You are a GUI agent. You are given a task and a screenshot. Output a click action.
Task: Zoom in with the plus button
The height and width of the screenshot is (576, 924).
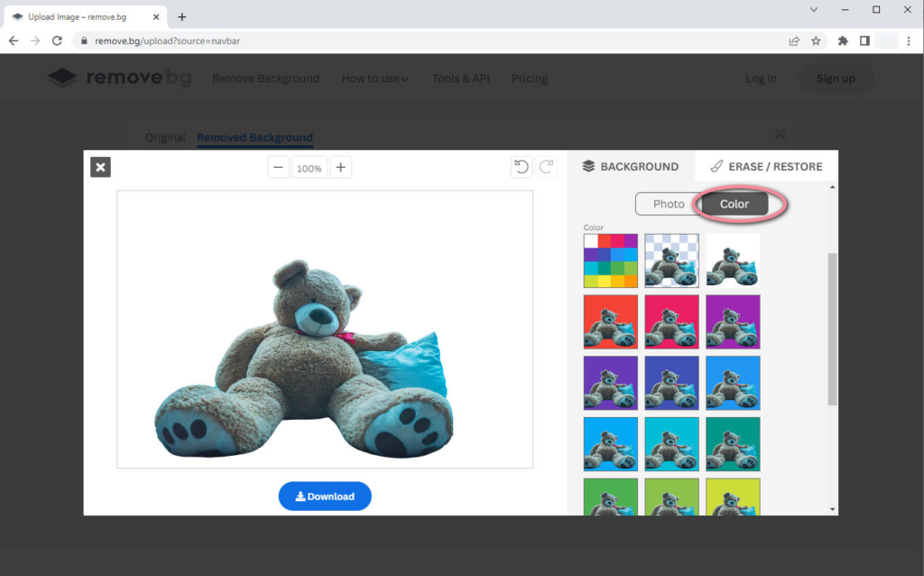click(340, 168)
